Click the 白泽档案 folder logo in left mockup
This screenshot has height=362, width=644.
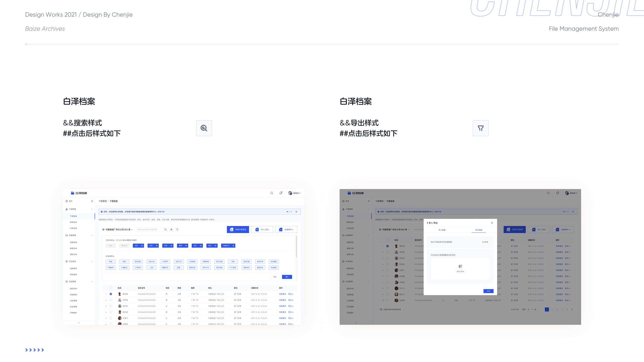pos(79,193)
